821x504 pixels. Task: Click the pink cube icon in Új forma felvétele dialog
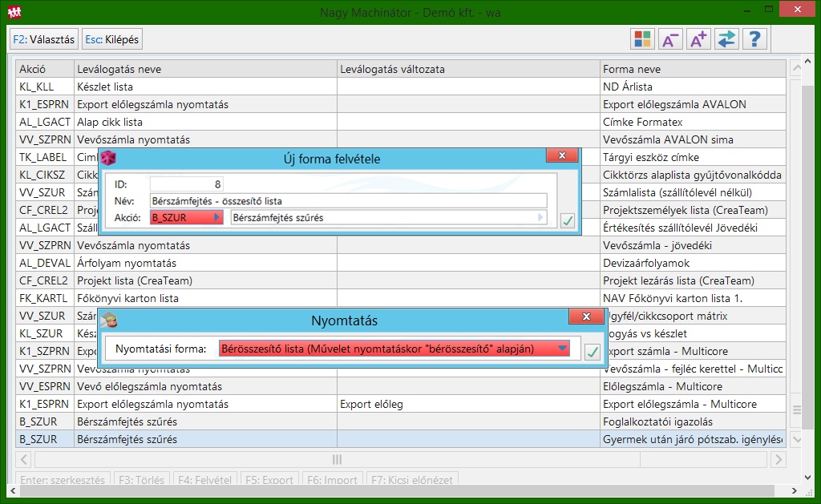coord(108,158)
